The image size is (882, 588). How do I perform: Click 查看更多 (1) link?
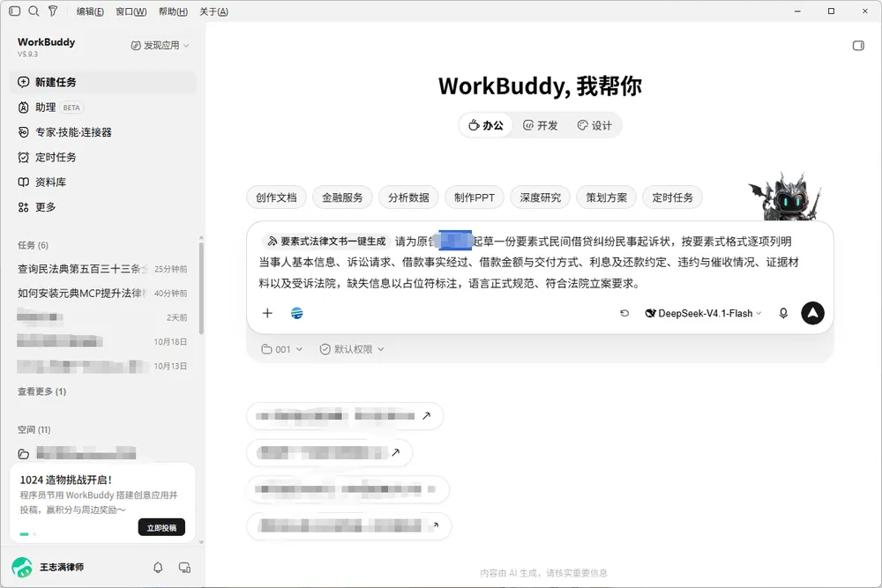(41, 391)
